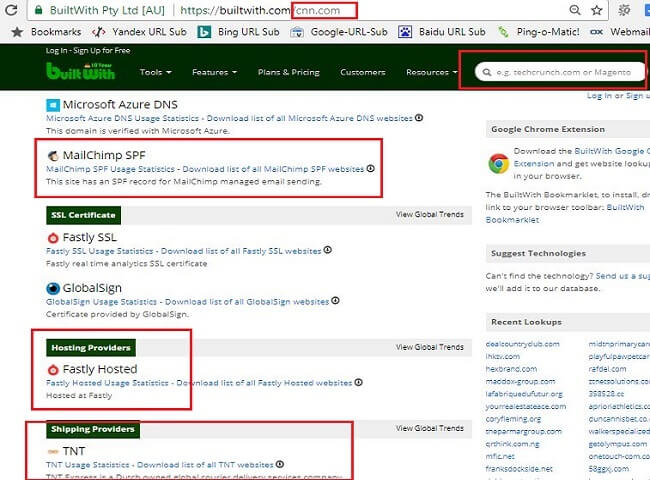Click the browser address bar URL

click(x=260, y=10)
